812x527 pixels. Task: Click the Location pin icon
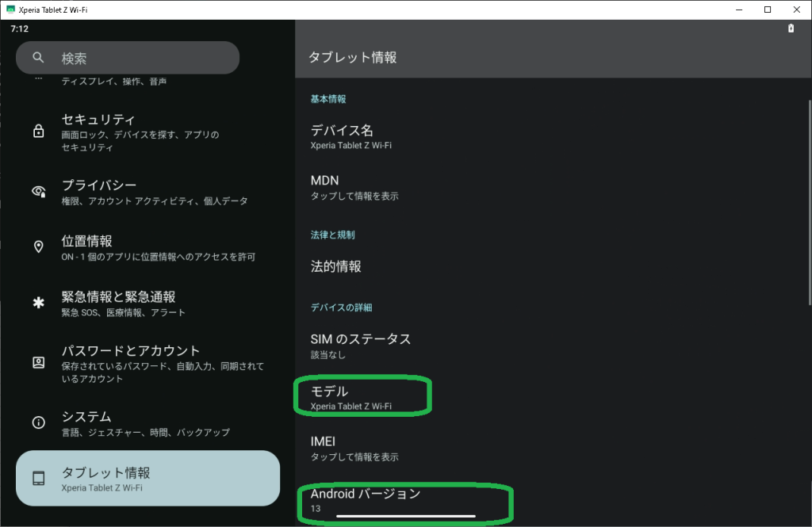tap(38, 247)
